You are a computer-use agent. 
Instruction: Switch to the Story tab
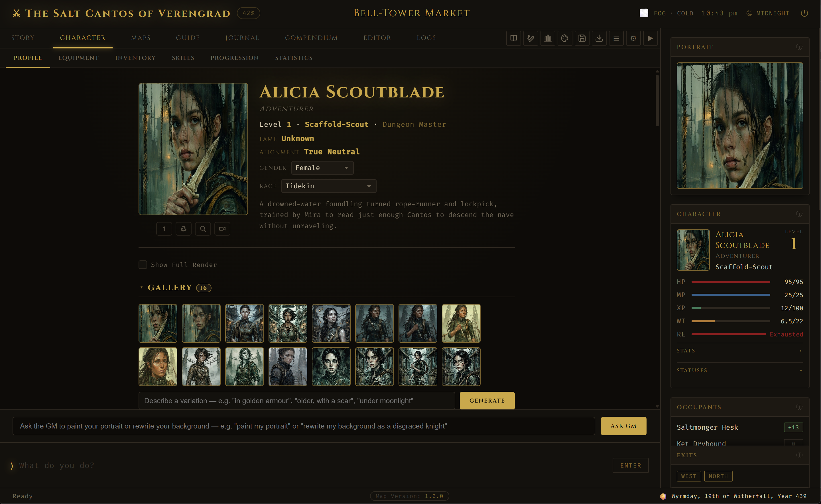tap(23, 38)
